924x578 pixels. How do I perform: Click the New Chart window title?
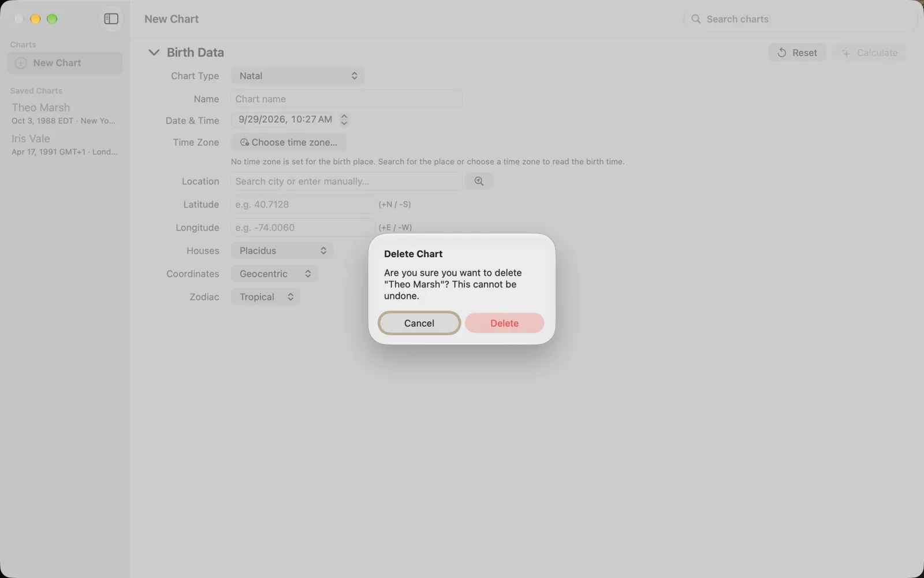(172, 19)
